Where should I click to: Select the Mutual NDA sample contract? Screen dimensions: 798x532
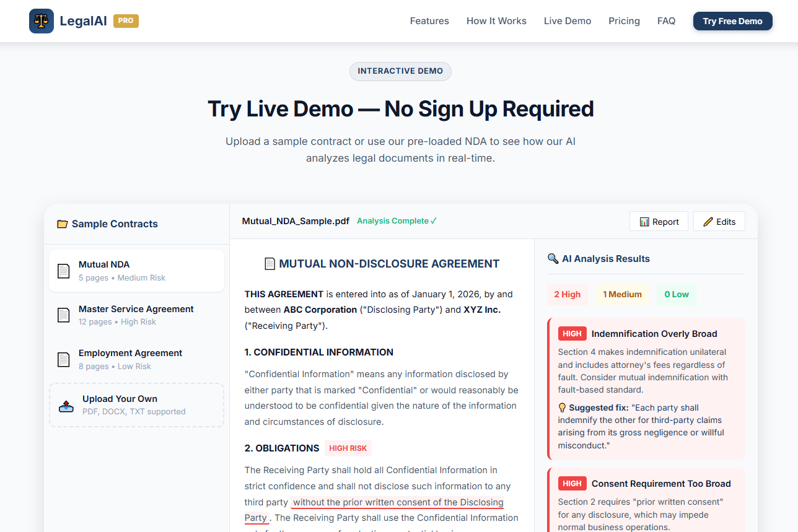click(136, 271)
